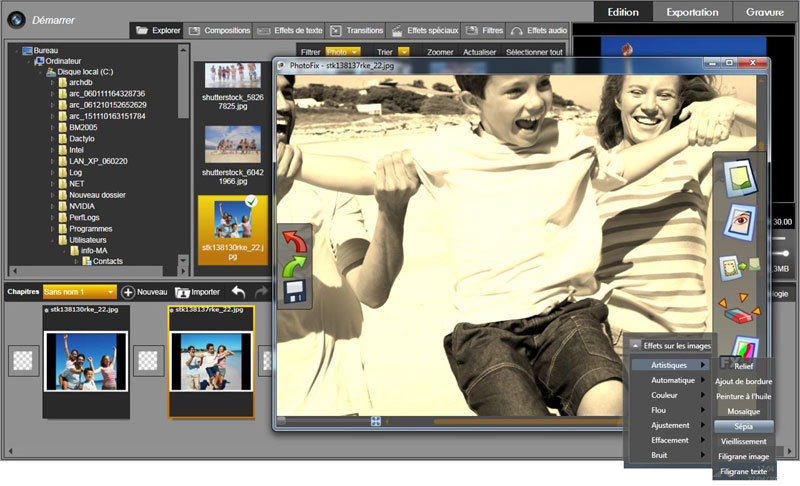Click the undo arrow in Chapitres bar

coord(238,292)
